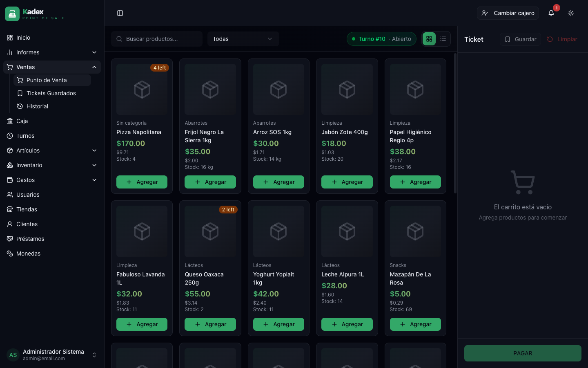This screenshot has height=368, width=588.
Task: Click the Tiendas store icon
Action: coord(10,209)
